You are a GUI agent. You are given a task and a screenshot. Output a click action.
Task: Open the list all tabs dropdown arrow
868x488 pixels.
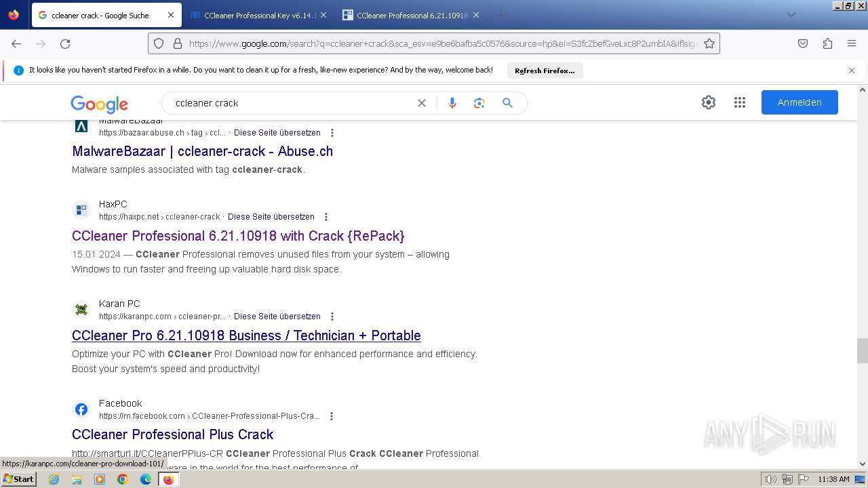(791, 15)
